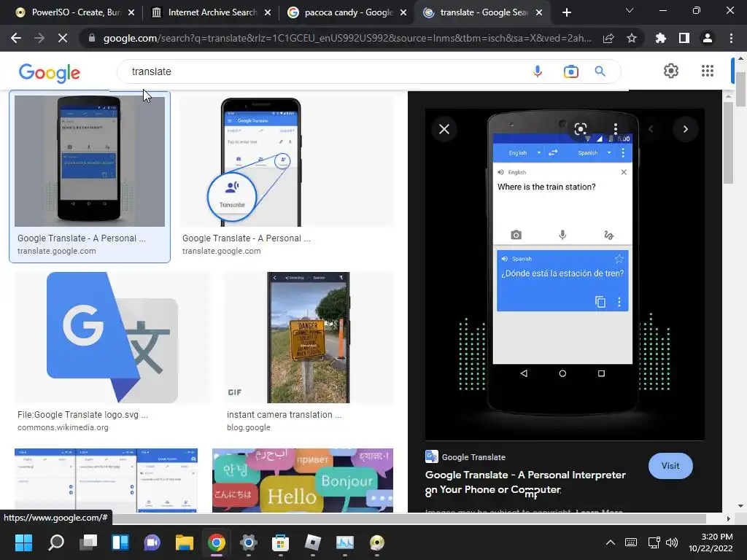Viewport: 747px width, 560px height.
Task: Click the translate search box
Action: [x=324, y=71]
